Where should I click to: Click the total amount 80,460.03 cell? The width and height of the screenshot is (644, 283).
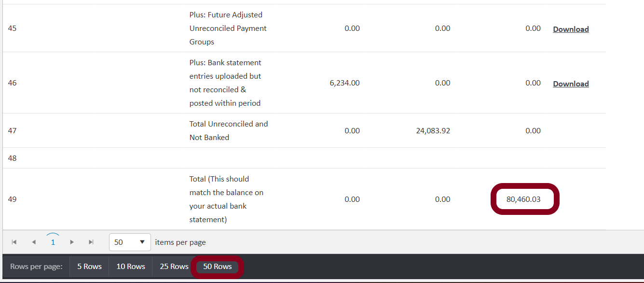tap(523, 199)
